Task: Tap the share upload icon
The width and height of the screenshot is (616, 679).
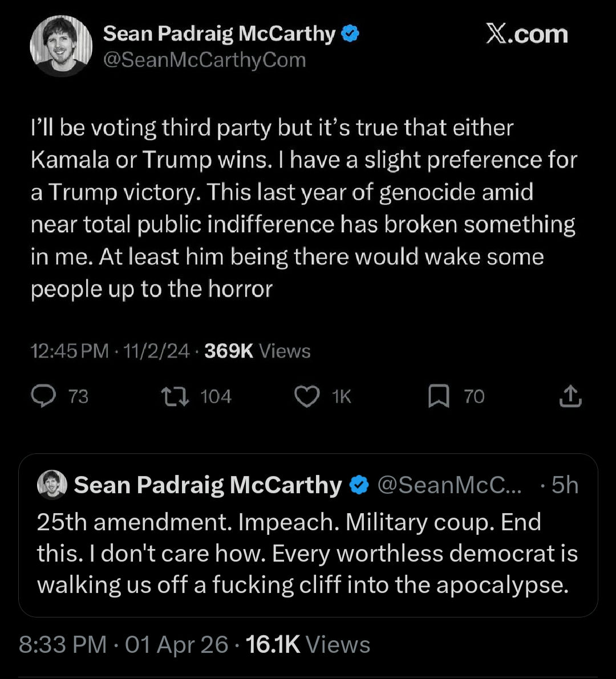Action: click(570, 397)
